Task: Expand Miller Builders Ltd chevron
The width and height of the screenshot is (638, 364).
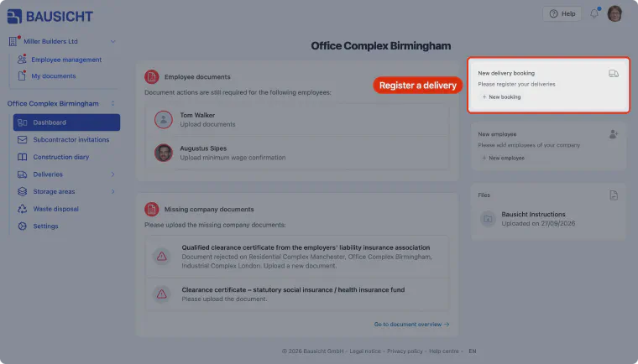Action: coord(113,41)
